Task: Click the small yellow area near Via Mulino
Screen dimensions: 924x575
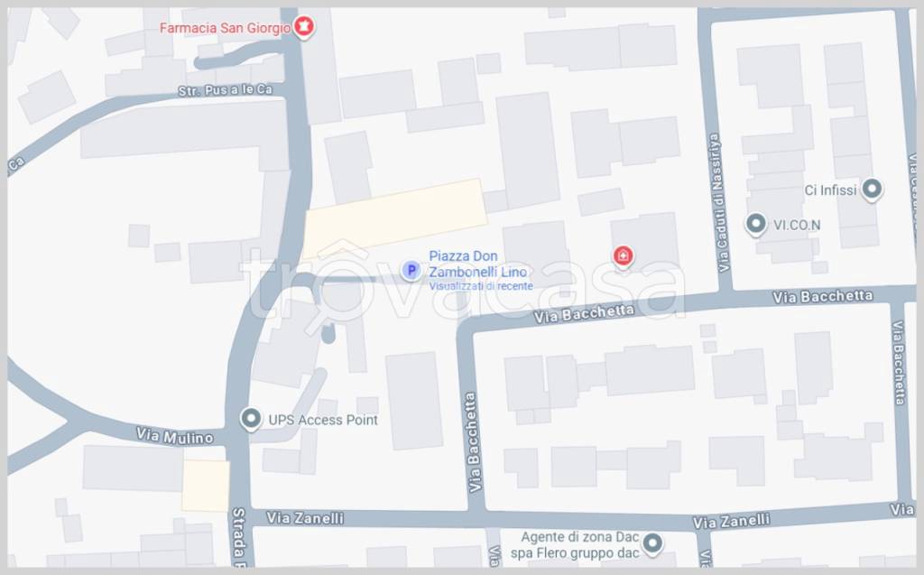Action: point(205,486)
